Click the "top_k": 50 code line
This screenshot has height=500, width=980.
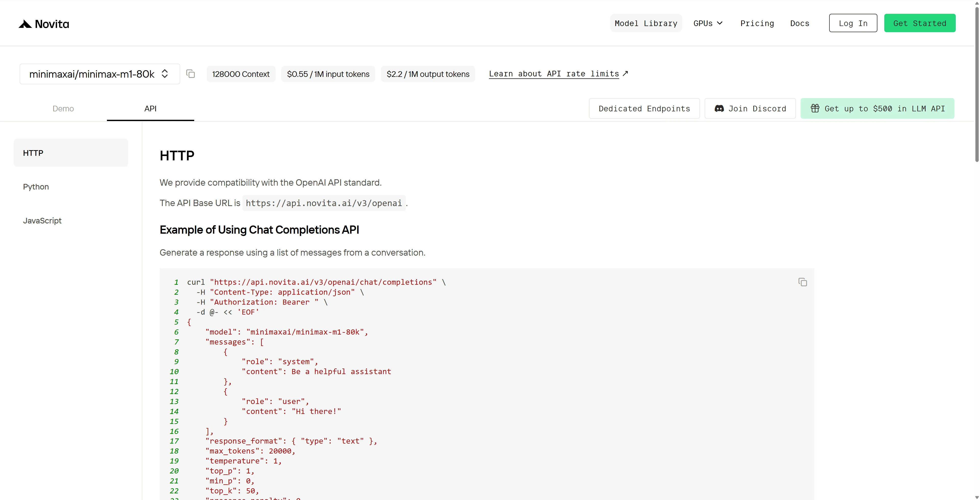pyautogui.click(x=232, y=491)
